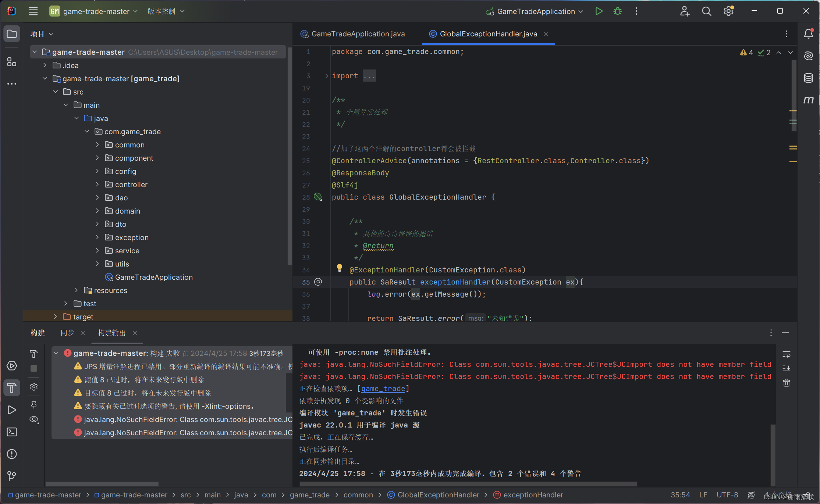Viewport: 820px width, 504px height.
Task: Open the Notifications bell panel
Action: click(x=808, y=34)
